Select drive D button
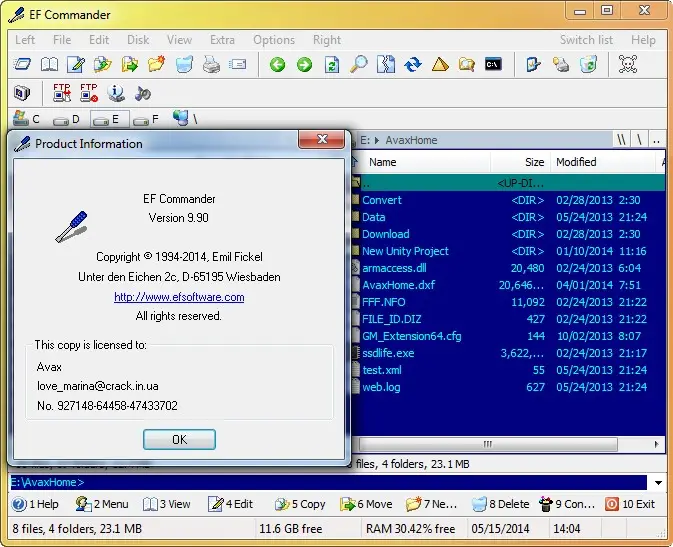Viewport: 673px width, 547px height. (67, 119)
